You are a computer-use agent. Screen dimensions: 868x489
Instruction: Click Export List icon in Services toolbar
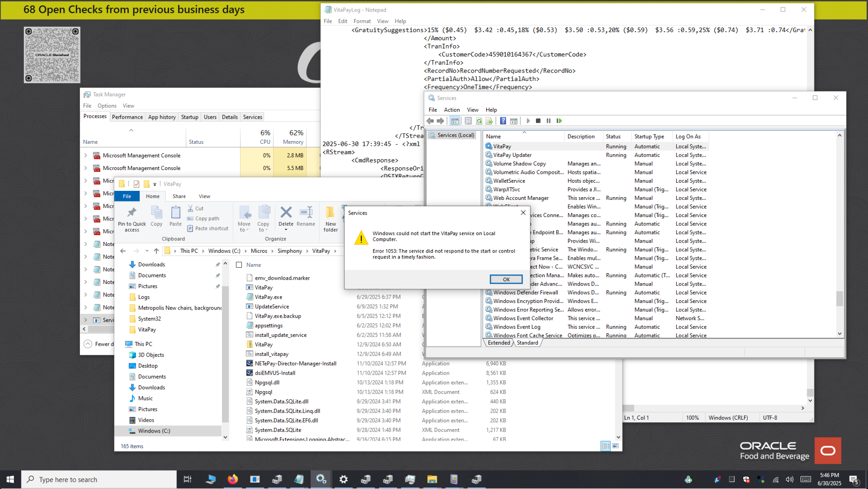point(489,121)
